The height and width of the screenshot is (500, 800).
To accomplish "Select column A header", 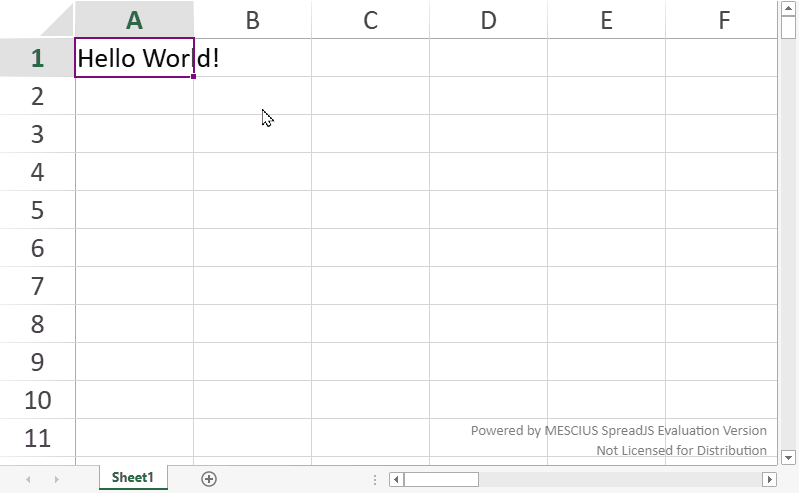I will [134, 20].
